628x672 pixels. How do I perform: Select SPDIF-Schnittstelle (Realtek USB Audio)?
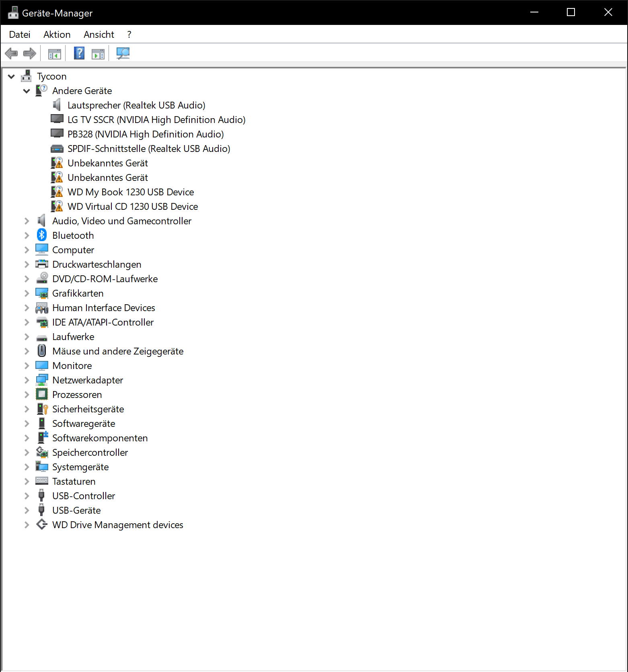pos(149,149)
